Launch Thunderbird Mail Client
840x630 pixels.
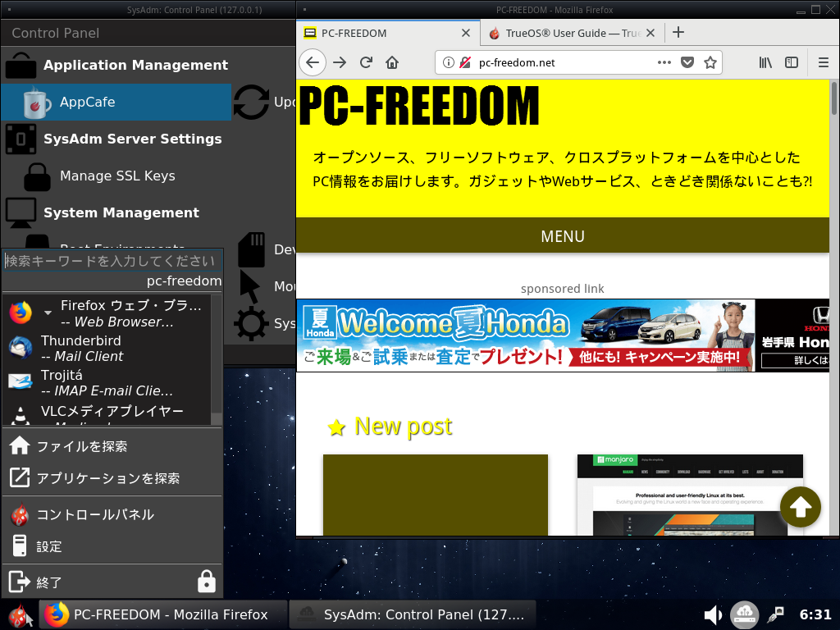pyautogui.click(x=81, y=348)
